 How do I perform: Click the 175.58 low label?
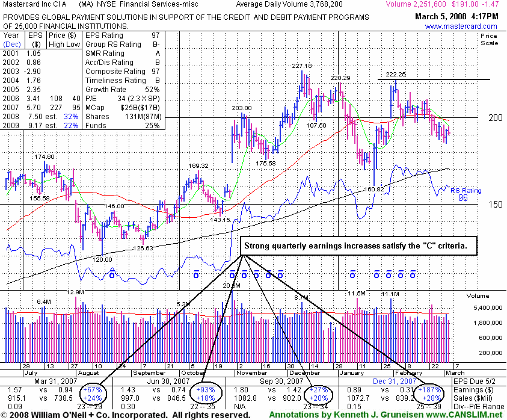point(266,164)
